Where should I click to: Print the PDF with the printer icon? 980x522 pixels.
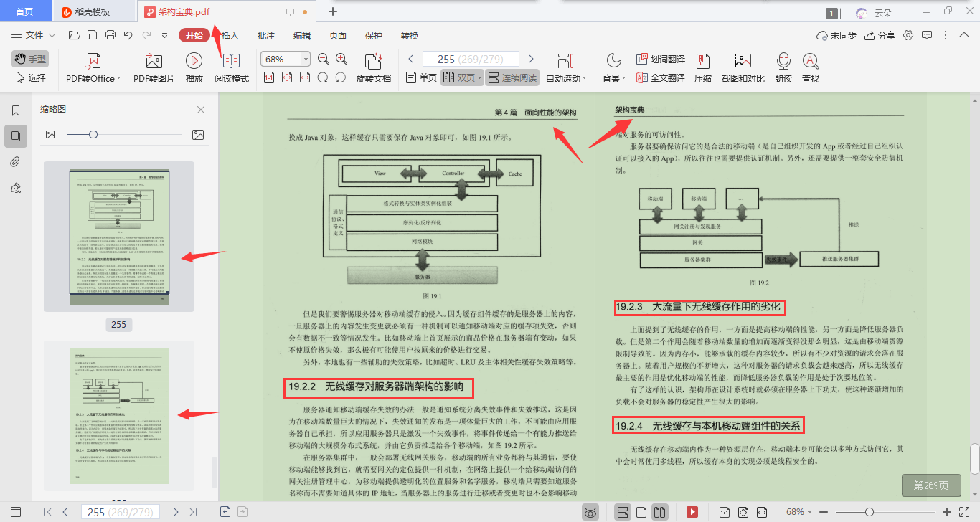point(110,35)
